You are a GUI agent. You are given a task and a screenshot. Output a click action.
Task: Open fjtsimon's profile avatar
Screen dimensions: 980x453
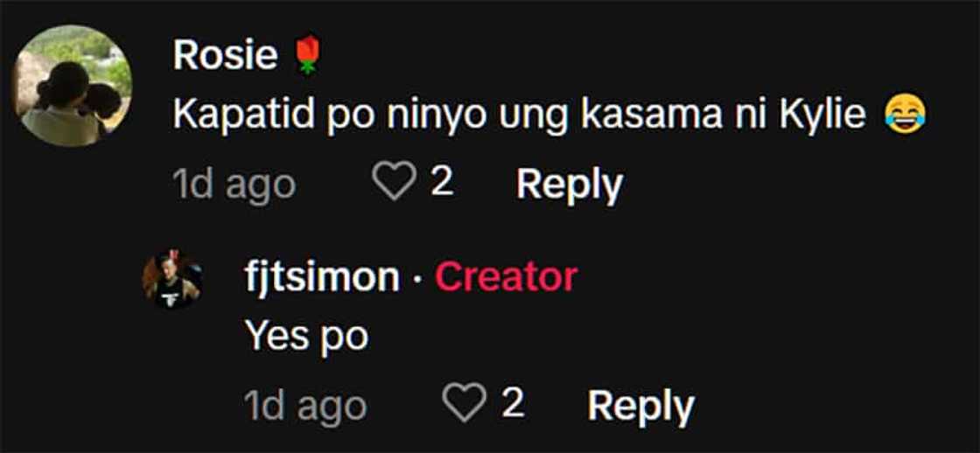[171, 280]
